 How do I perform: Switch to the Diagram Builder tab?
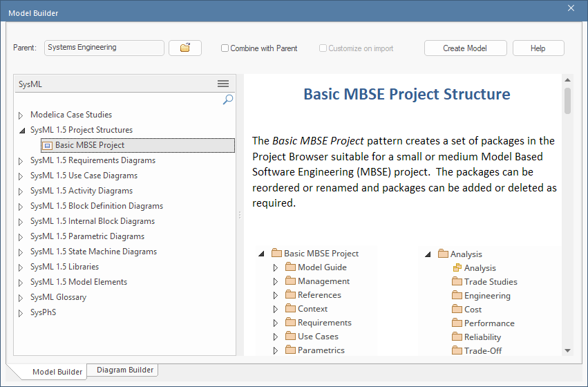126,370
